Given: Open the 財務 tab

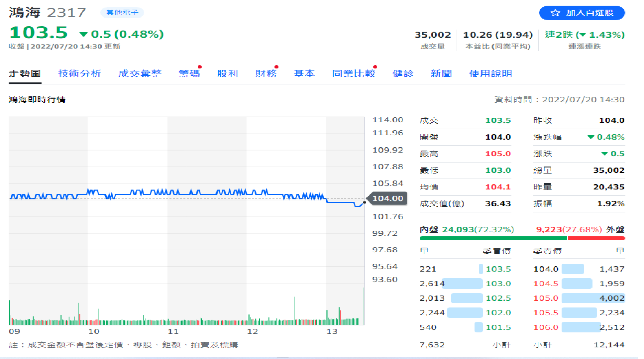Looking at the screenshot, I should coord(266,73).
